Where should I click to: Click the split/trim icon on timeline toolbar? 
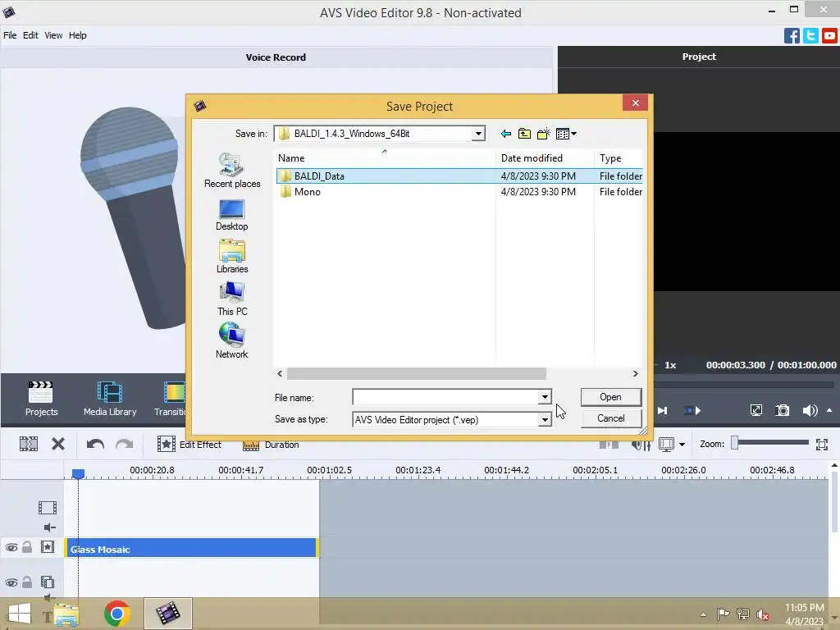(x=29, y=444)
